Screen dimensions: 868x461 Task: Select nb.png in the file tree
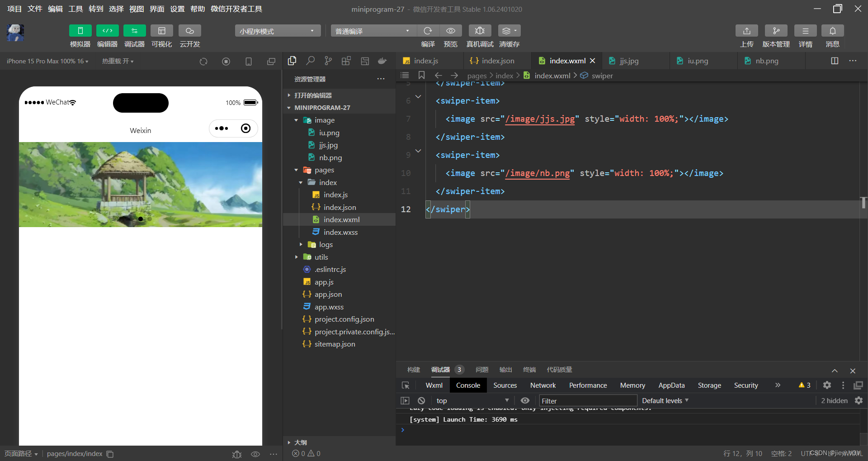[330, 157]
